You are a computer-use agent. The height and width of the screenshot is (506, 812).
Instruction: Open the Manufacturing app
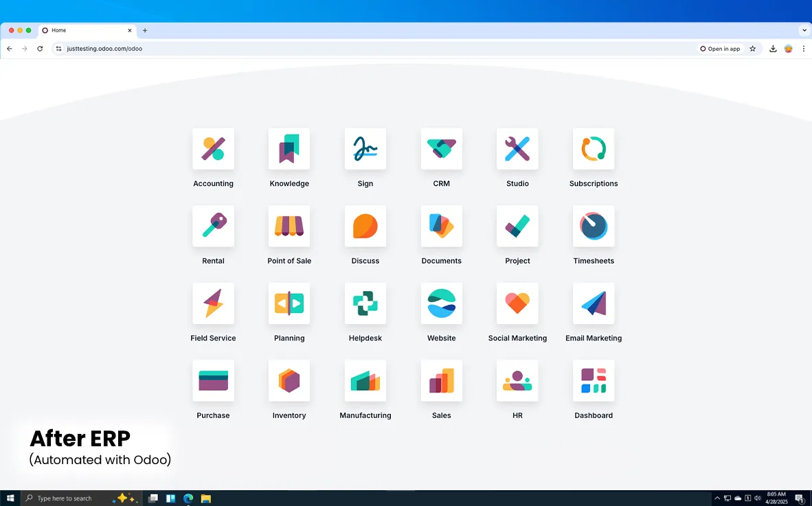pos(365,380)
